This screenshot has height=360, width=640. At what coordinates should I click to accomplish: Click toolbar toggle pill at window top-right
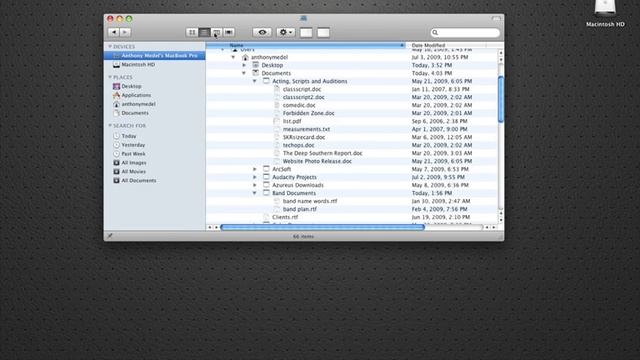pyautogui.click(x=496, y=19)
